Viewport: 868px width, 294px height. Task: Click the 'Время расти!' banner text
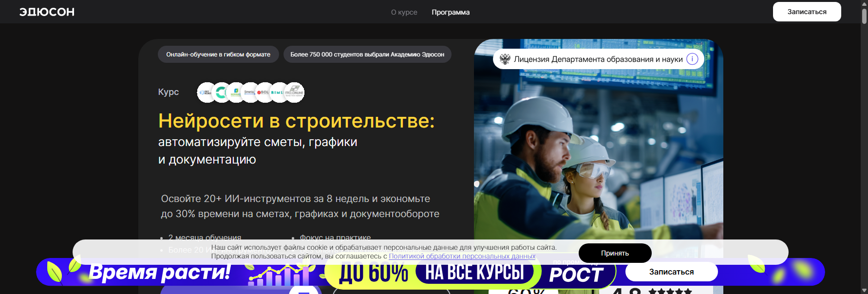[160, 272]
